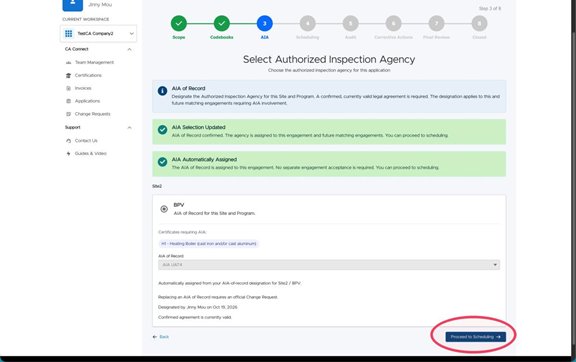The image size is (576, 362).
Task: Collapse the Support section
Action: point(129,128)
